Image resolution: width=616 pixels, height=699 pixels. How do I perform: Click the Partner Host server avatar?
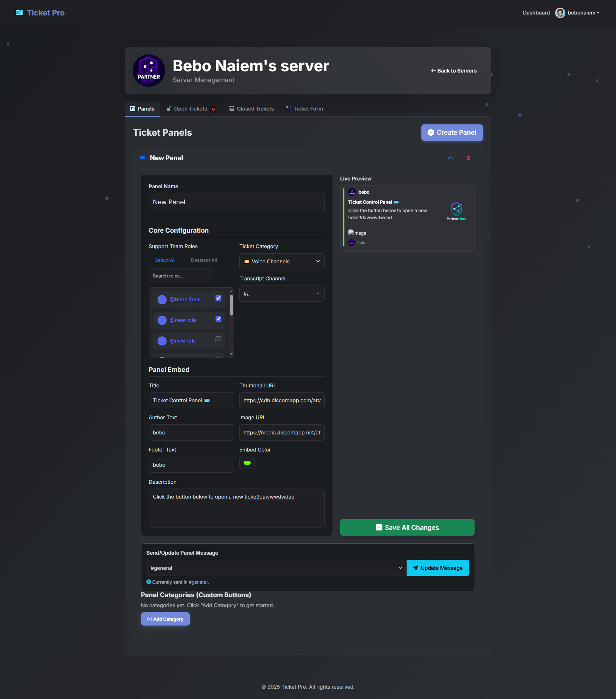(149, 71)
